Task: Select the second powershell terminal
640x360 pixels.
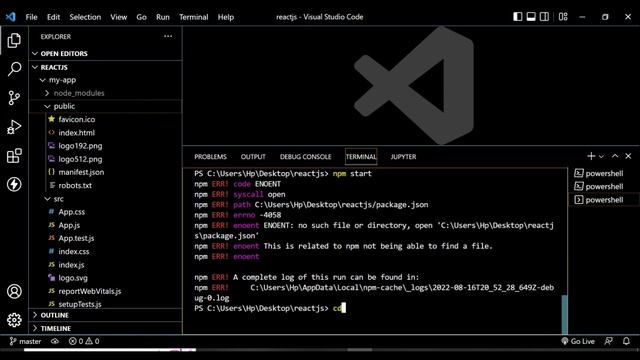Action: click(604, 187)
